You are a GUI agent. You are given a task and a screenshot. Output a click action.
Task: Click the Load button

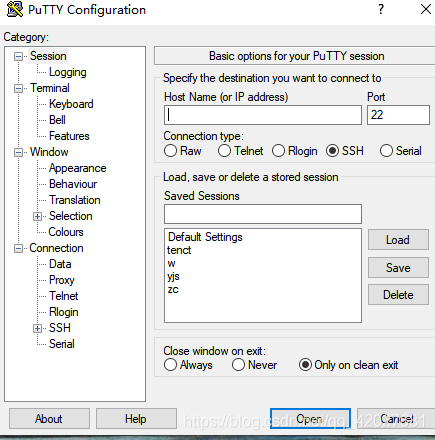coord(398,240)
